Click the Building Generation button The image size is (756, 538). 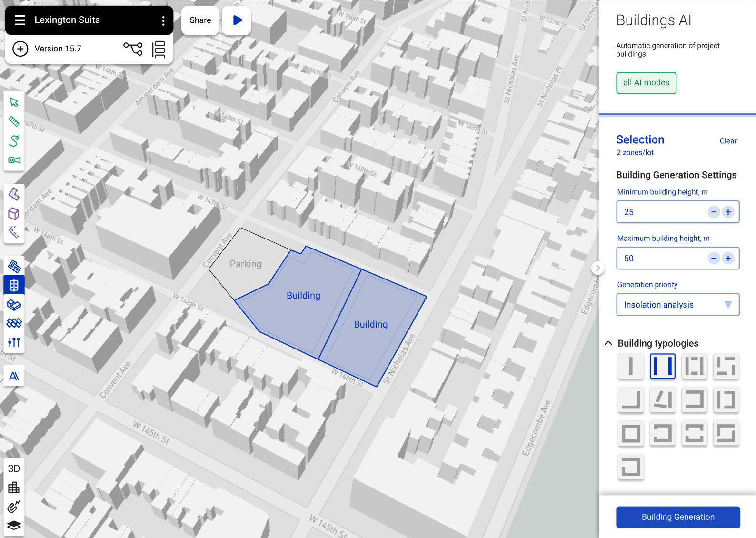click(677, 517)
